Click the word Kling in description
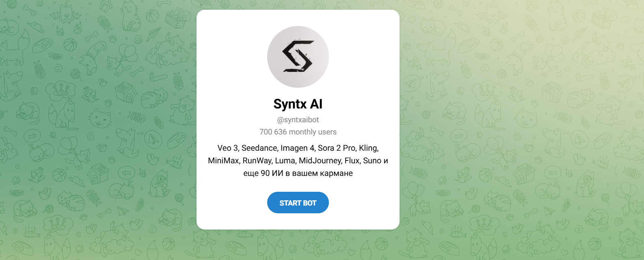The height and width of the screenshot is (260, 644). pyautogui.click(x=368, y=148)
